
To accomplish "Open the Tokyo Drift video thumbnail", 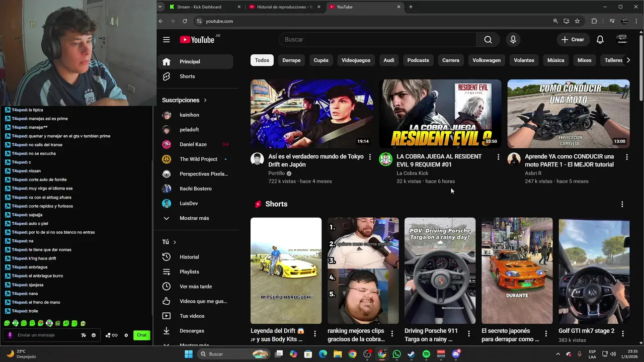I will [312, 114].
